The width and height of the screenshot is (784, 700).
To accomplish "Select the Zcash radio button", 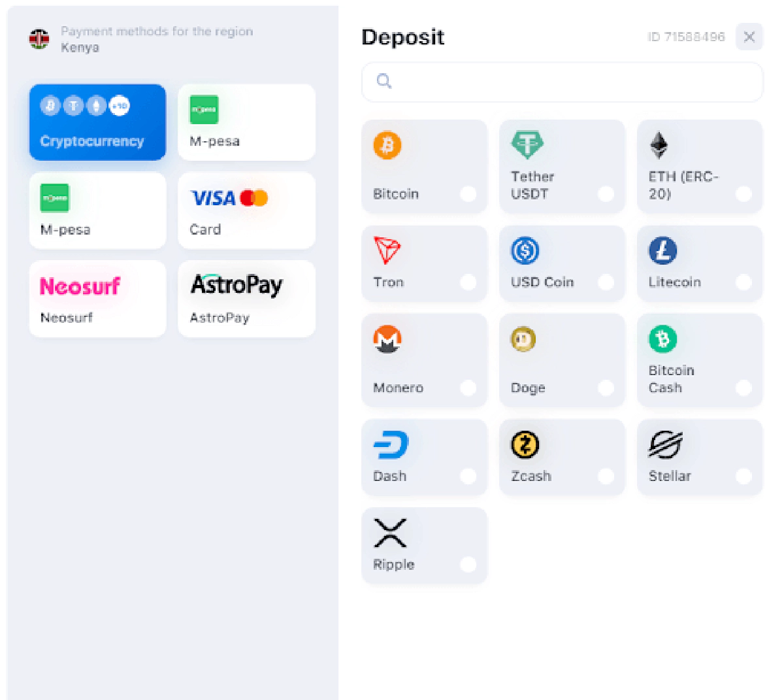I will point(606,476).
